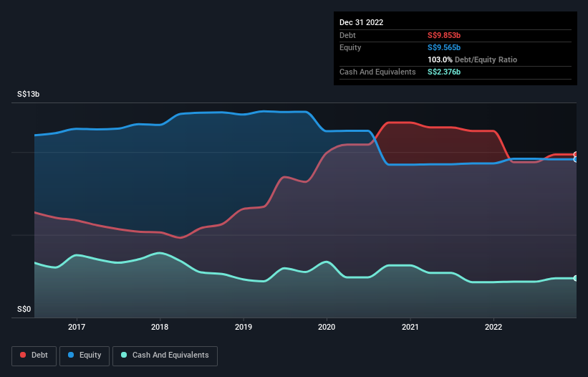Image resolution: width=588 pixels, height=377 pixels.
Task: Click the Equity label in tooltip
Action: [350, 47]
